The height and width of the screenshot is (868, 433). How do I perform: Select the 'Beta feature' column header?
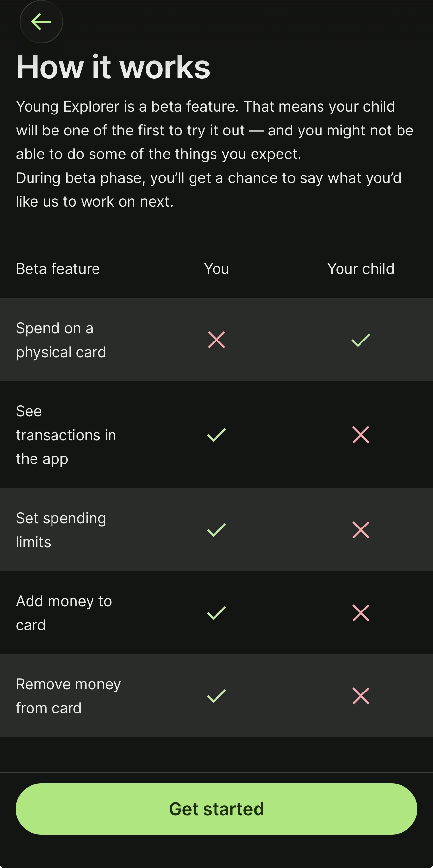pyautogui.click(x=58, y=269)
